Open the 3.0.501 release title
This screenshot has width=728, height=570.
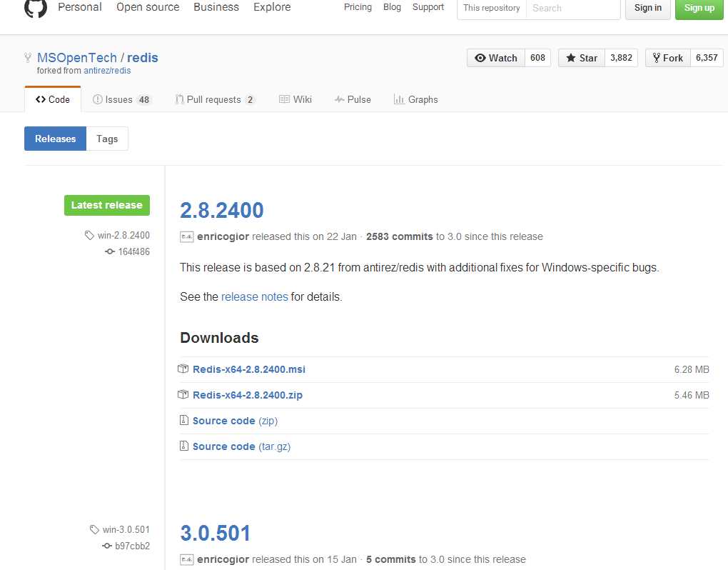point(216,533)
